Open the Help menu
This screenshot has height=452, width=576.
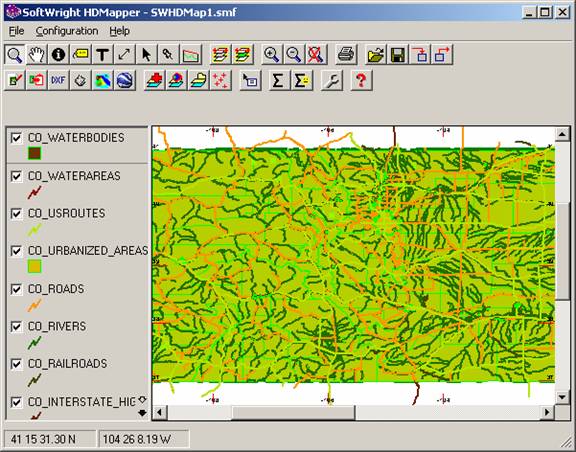tap(119, 31)
